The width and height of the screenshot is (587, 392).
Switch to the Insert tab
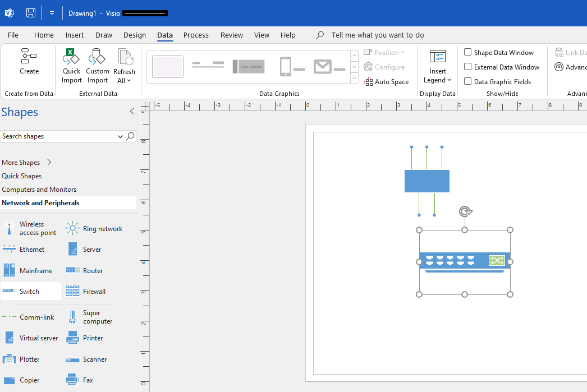click(75, 35)
